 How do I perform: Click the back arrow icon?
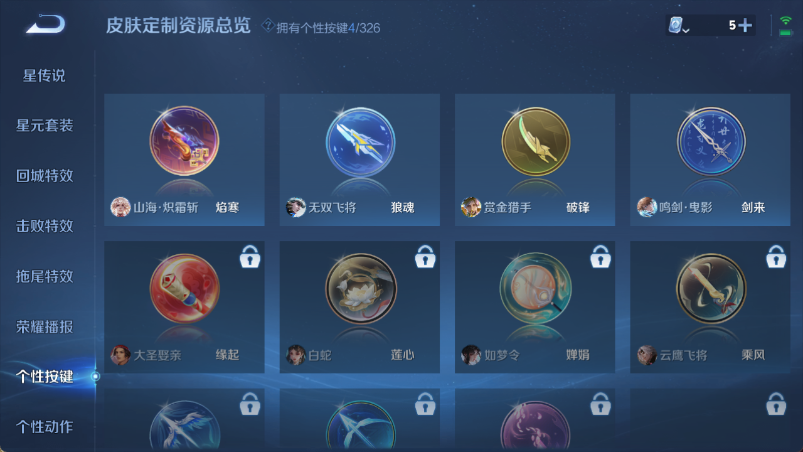click(x=46, y=24)
